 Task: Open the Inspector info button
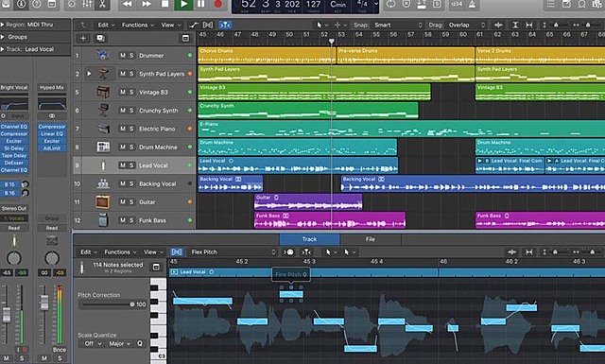(21, 4)
